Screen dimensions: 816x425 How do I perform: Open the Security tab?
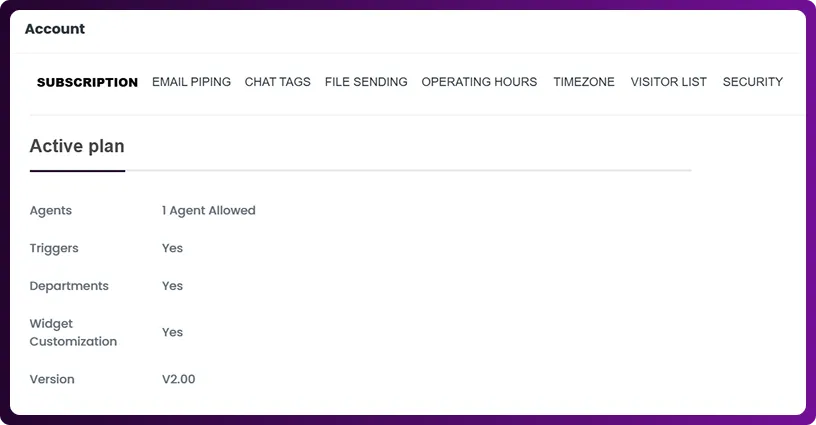click(x=752, y=82)
